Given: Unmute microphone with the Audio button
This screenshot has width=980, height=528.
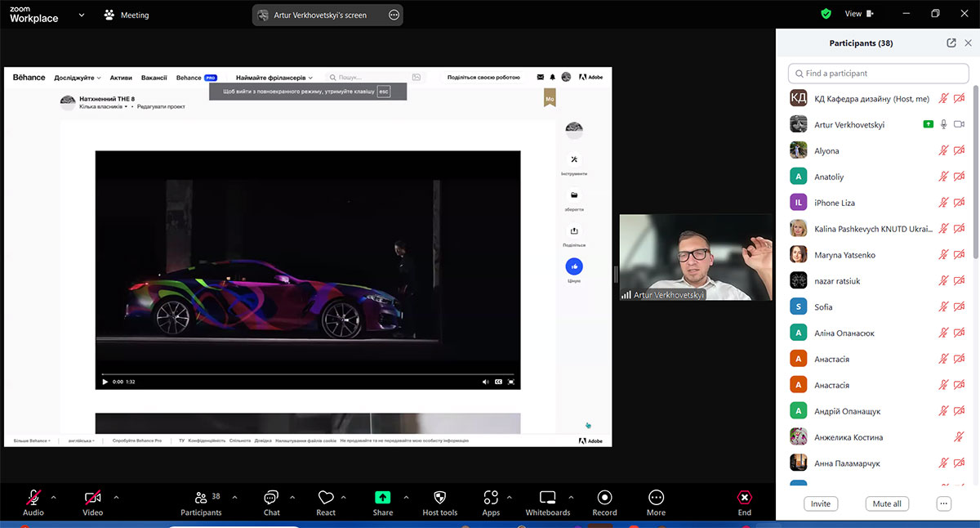Looking at the screenshot, I should pyautogui.click(x=33, y=501).
